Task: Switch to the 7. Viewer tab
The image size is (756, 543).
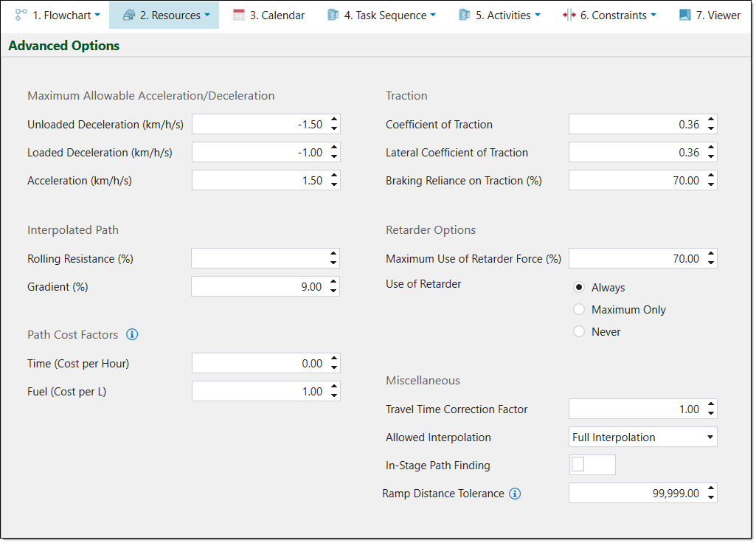Action: tap(710, 15)
